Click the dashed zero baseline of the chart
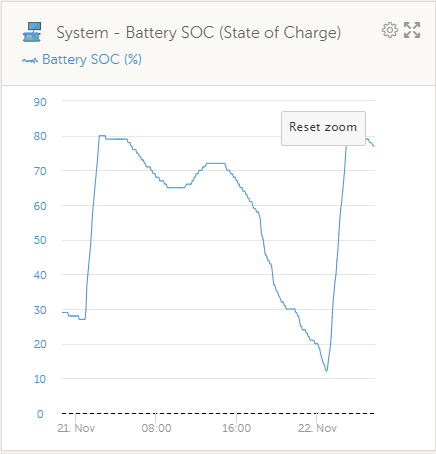 [x=218, y=414]
